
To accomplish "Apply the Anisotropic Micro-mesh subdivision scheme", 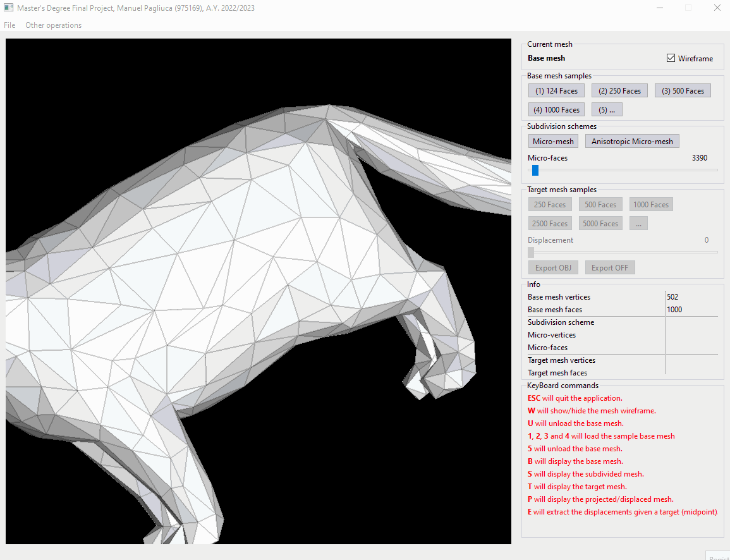I will pyautogui.click(x=632, y=141).
